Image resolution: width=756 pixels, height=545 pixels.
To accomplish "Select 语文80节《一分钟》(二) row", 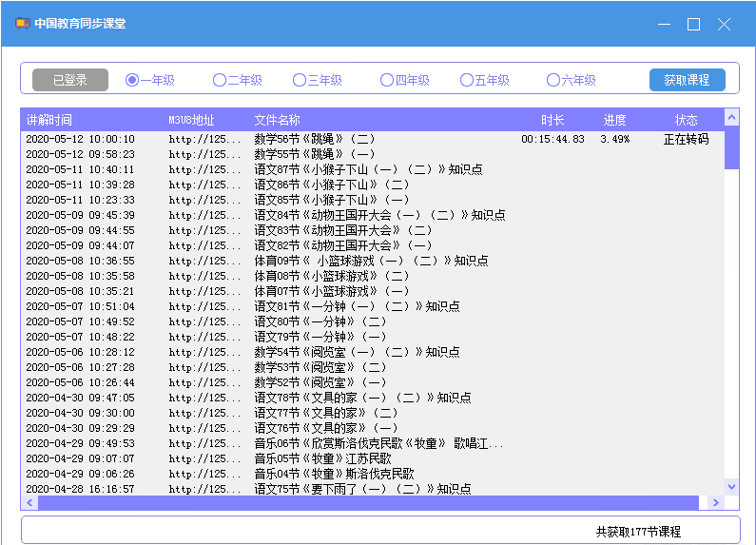I will pyautogui.click(x=372, y=321).
